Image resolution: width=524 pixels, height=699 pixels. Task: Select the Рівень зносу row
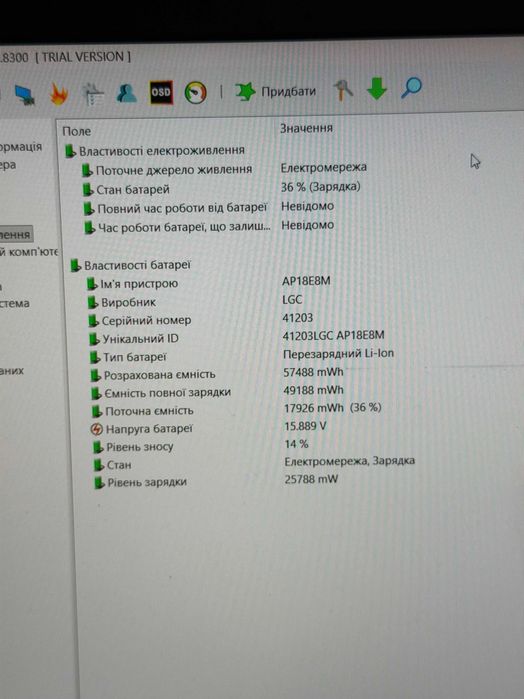click(x=133, y=447)
